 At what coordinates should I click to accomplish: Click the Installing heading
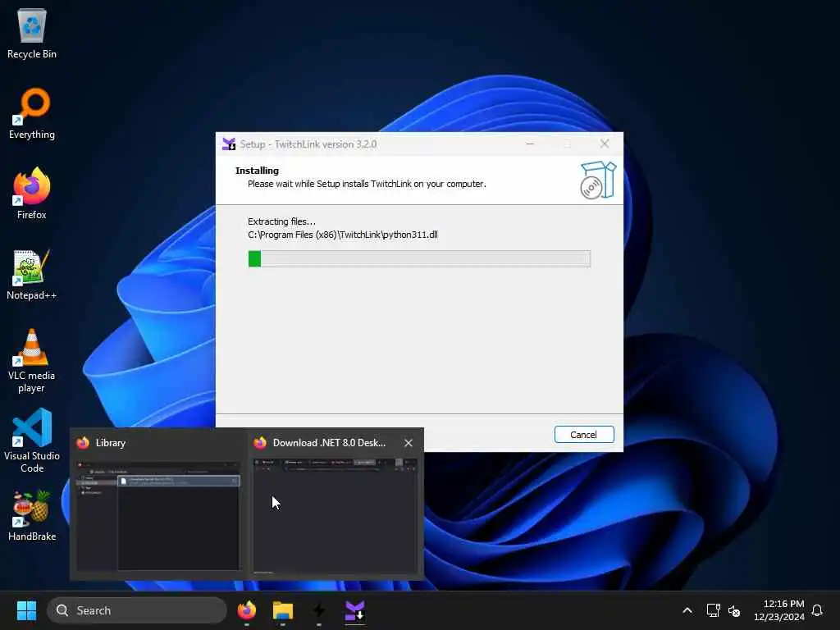(257, 171)
